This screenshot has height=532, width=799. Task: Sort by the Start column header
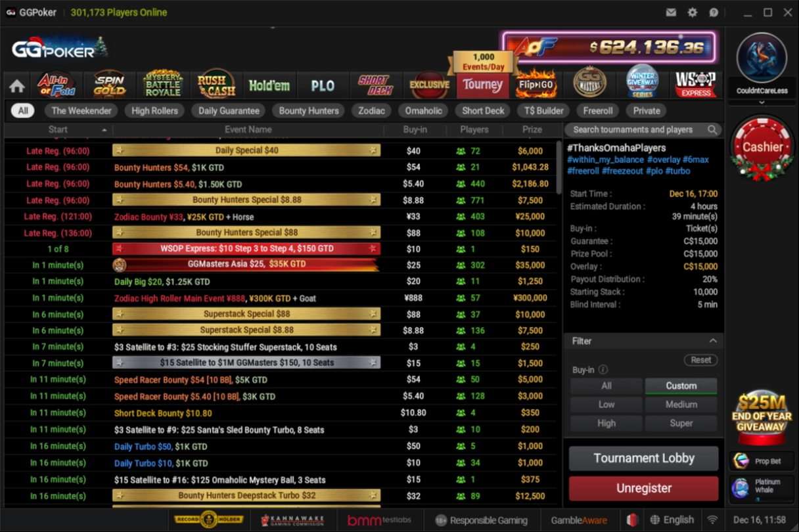(x=58, y=130)
